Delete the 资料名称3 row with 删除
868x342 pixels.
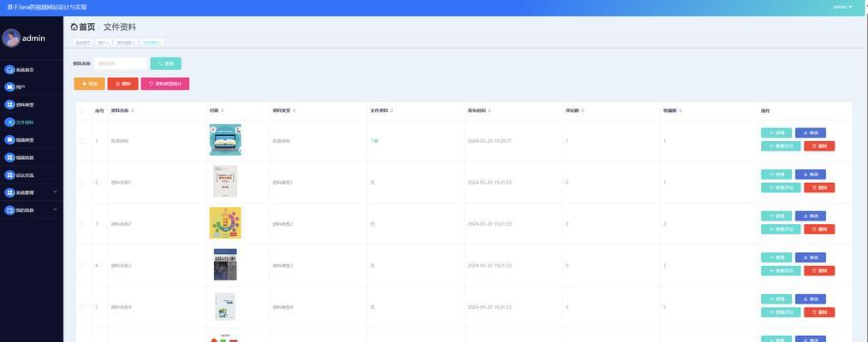[x=819, y=271]
